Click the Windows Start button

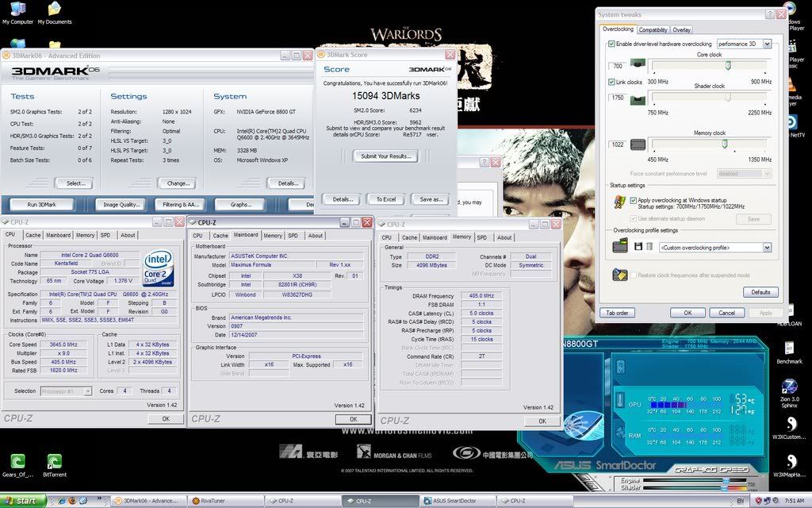pyautogui.click(x=23, y=501)
